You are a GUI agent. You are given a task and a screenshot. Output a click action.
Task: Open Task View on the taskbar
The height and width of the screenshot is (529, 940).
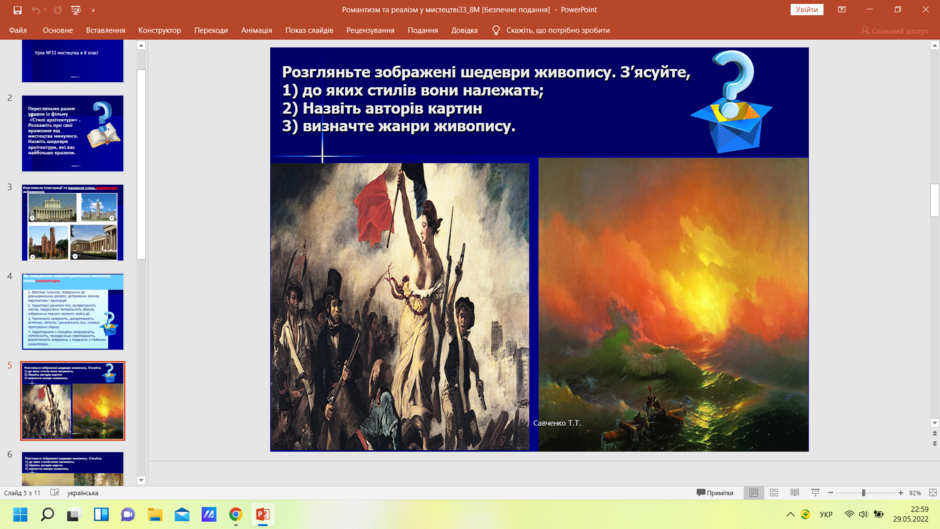74,515
